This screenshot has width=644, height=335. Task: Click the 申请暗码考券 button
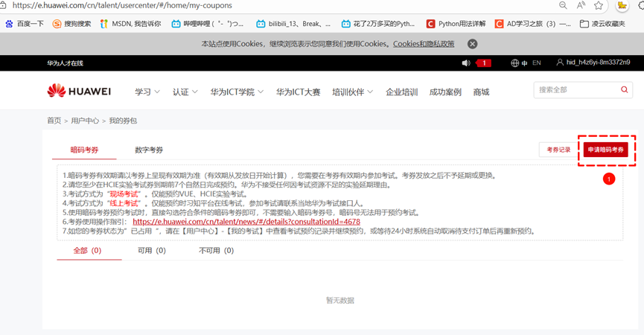pyautogui.click(x=606, y=150)
